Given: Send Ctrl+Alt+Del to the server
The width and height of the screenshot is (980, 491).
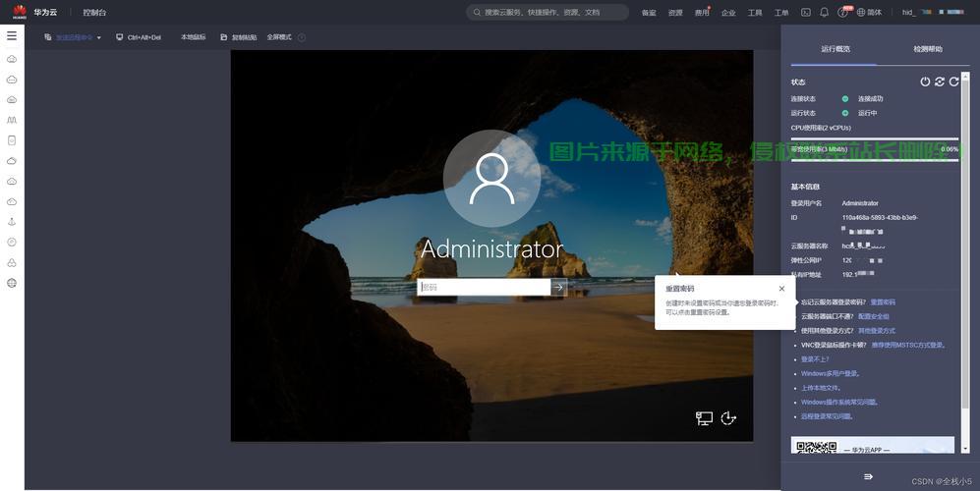Looking at the screenshot, I should pyautogui.click(x=139, y=37).
